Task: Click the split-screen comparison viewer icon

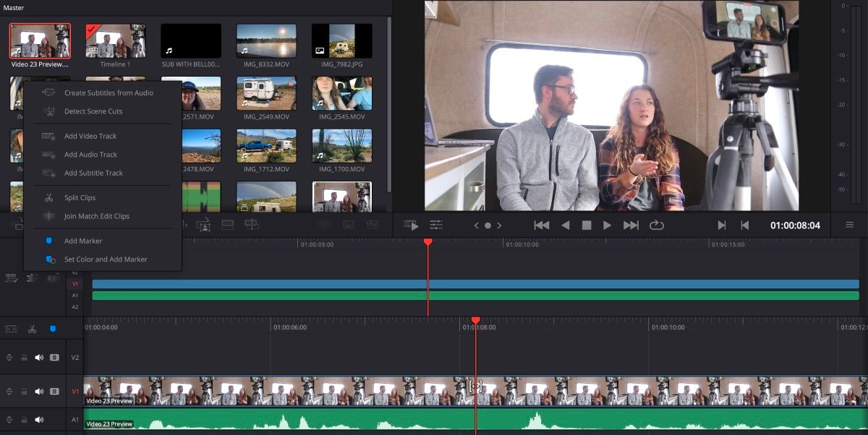Action: pos(252,225)
